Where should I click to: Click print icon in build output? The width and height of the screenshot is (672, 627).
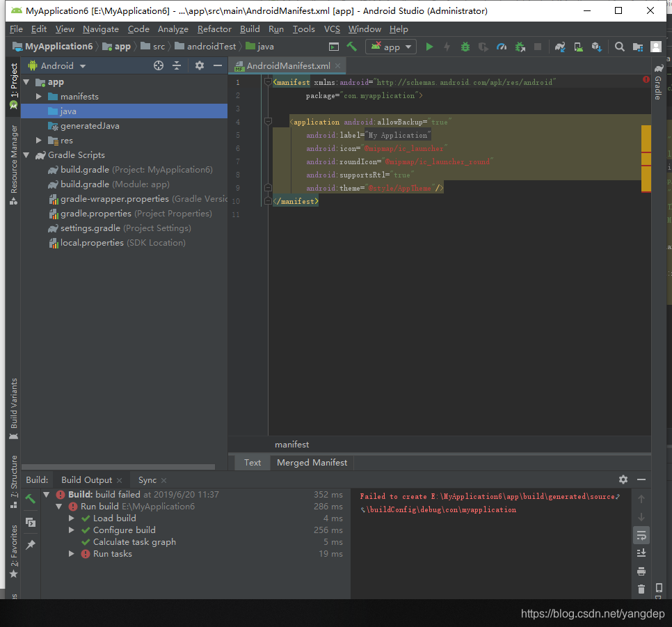(x=641, y=571)
